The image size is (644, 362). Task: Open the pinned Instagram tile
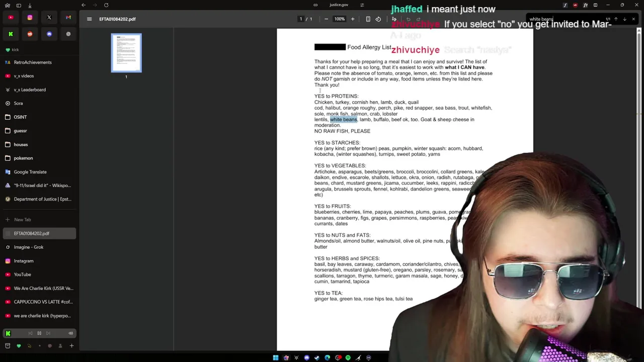click(x=30, y=18)
